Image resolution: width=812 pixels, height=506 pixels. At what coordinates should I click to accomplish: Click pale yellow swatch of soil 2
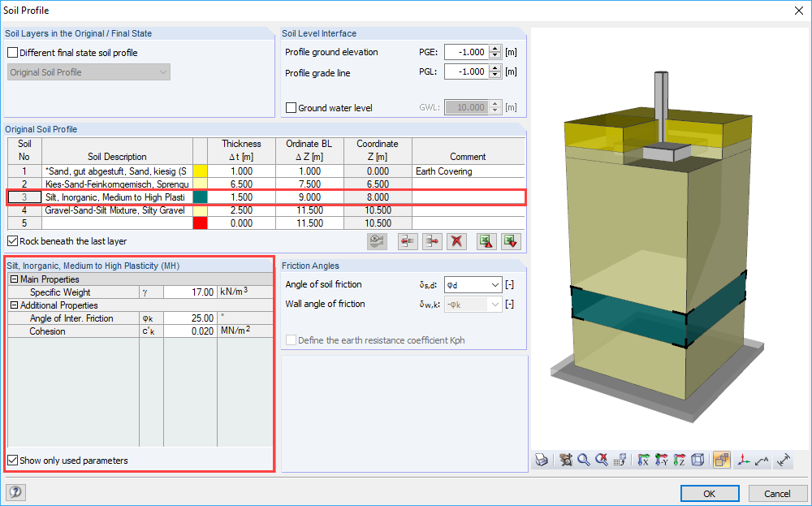tap(200, 184)
